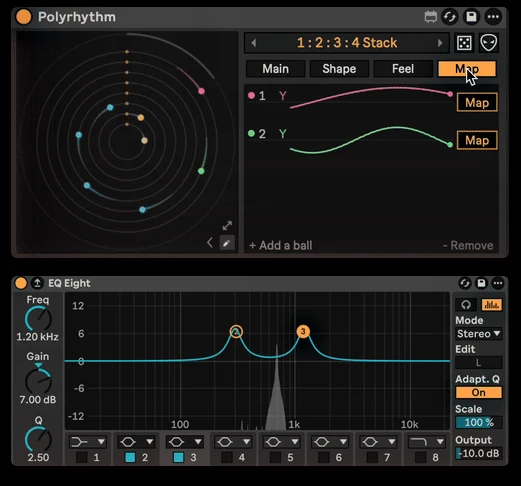Screen dimensions: 521x486
Task: Disable EQ band 3
Action: tap(178, 457)
